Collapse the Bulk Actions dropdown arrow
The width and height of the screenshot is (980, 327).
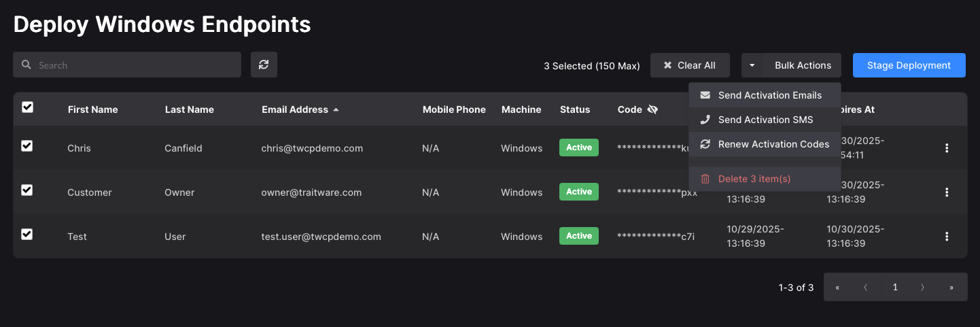[x=752, y=65]
